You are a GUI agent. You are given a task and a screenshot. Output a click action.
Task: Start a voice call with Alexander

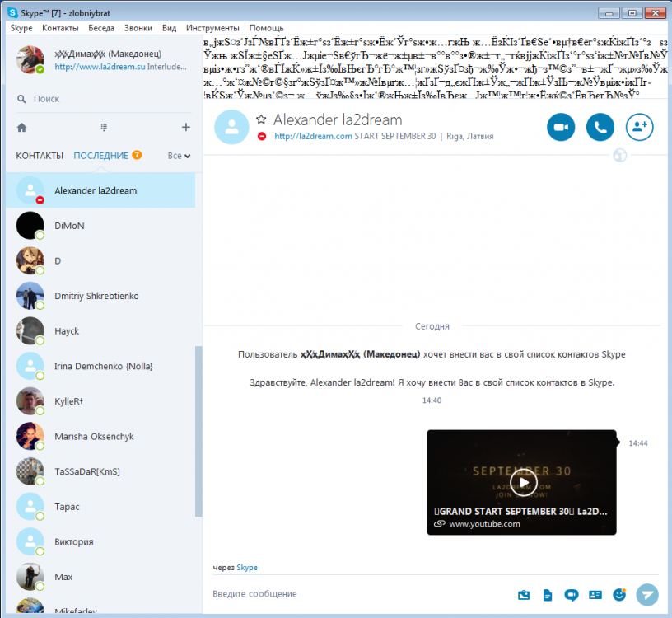(x=600, y=127)
